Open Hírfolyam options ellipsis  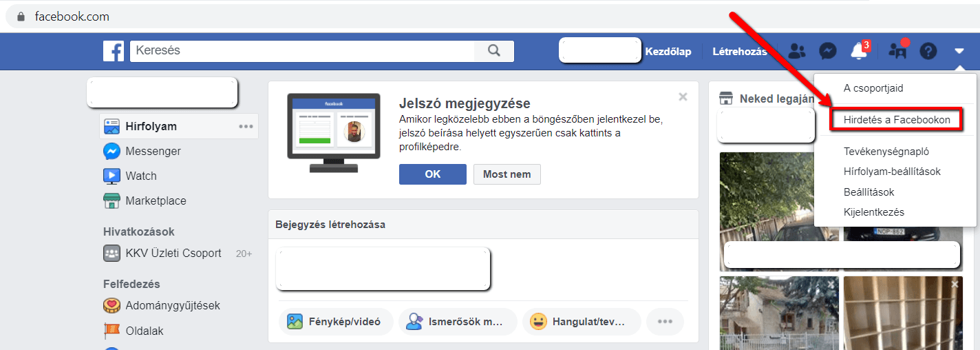(246, 127)
